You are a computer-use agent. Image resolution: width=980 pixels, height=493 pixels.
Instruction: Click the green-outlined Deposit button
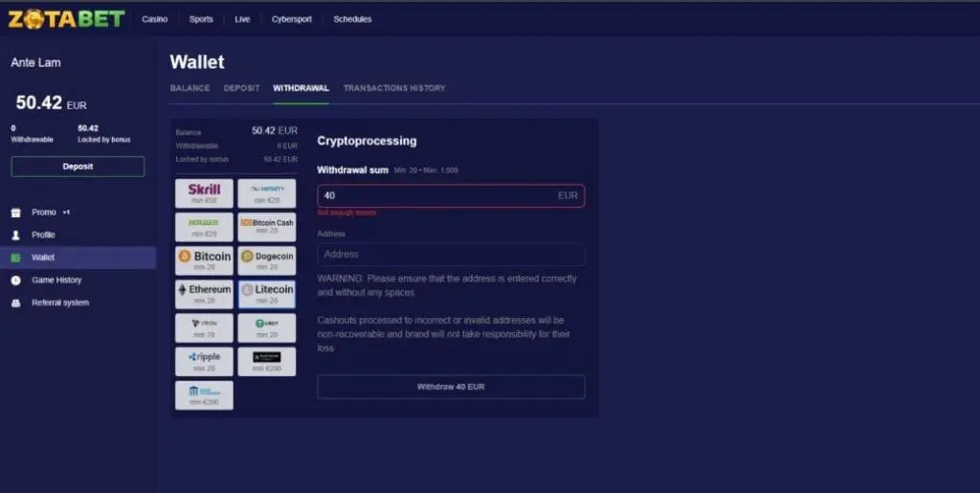click(x=78, y=167)
